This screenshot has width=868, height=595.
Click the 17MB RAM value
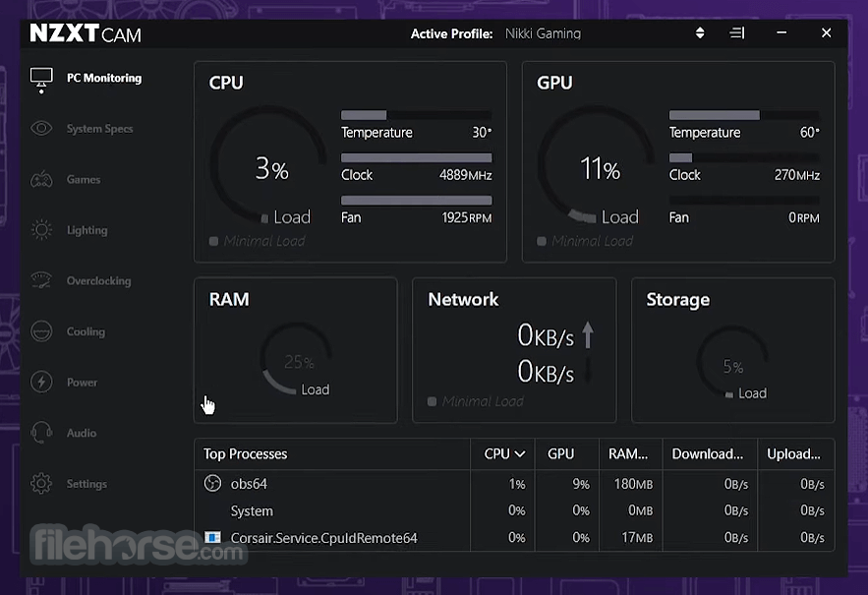click(637, 537)
